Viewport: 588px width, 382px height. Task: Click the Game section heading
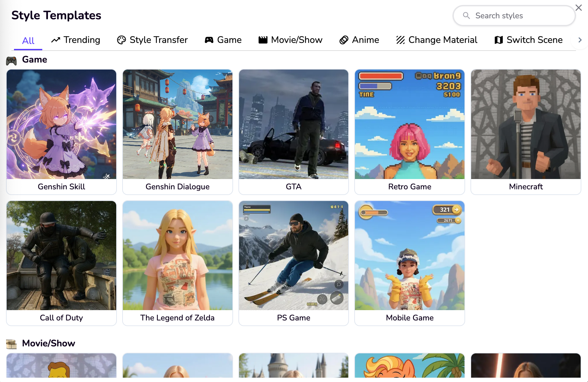[x=35, y=60]
